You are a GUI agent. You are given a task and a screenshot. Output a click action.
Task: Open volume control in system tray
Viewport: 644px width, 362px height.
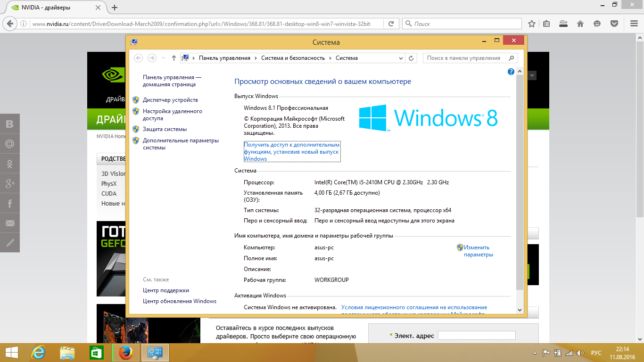(581, 353)
